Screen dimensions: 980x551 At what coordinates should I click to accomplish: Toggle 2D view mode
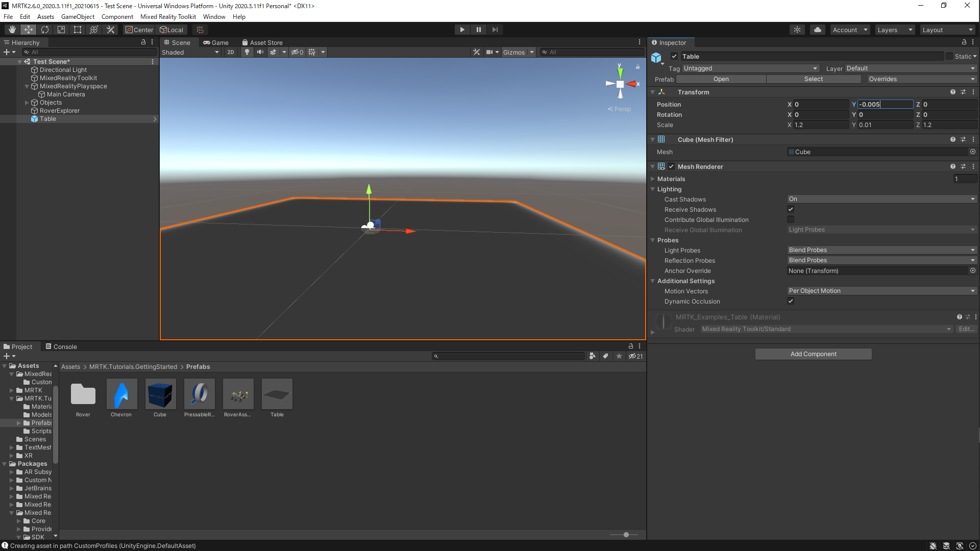tap(231, 52)
